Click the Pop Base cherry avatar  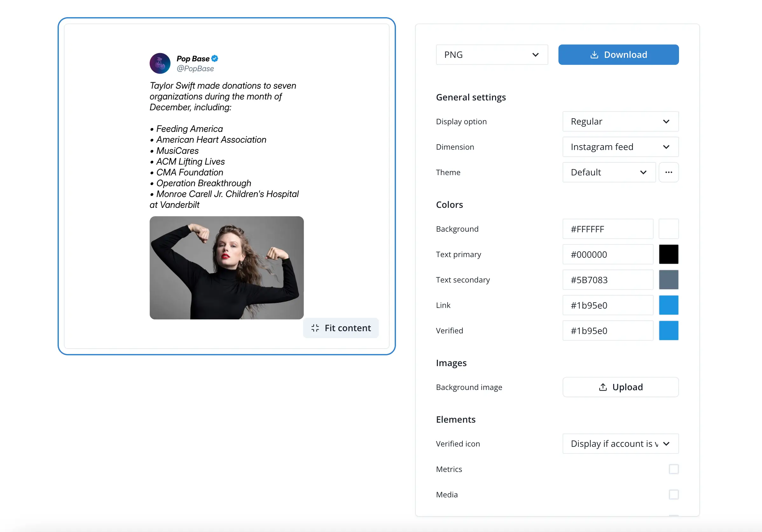click(x=160, y=63)
